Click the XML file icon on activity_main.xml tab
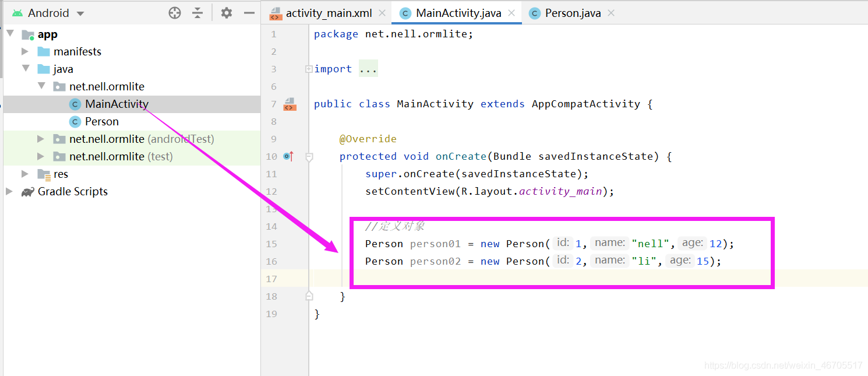The height and width of the screenshot is (376, 868). (275, 13)
